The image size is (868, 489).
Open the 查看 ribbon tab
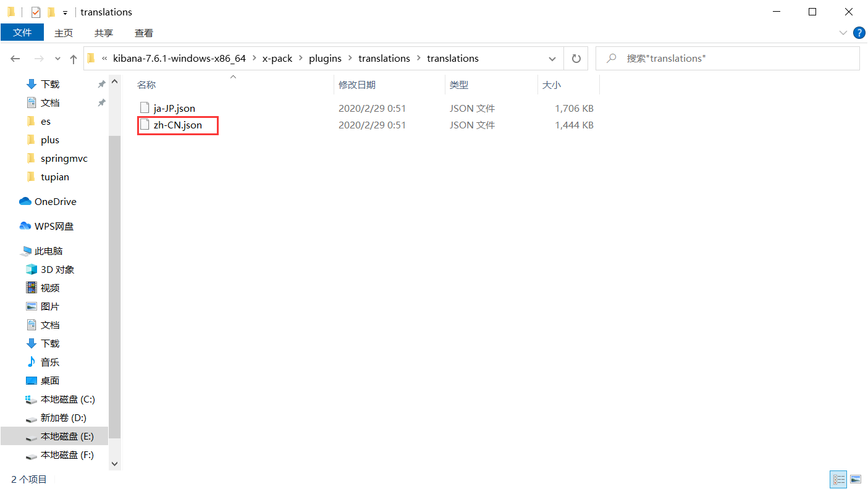[144, 33]
